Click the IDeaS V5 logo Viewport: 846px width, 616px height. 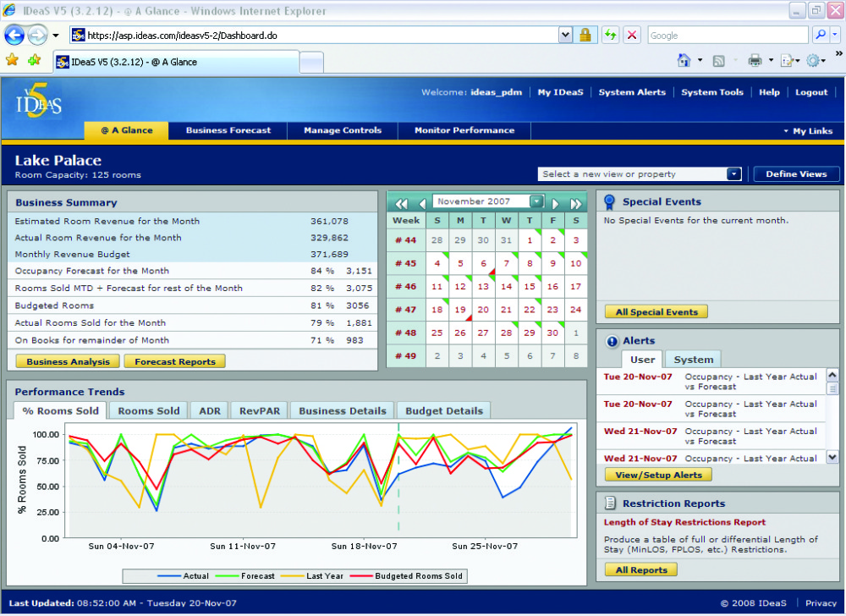[x=38, y=102]
